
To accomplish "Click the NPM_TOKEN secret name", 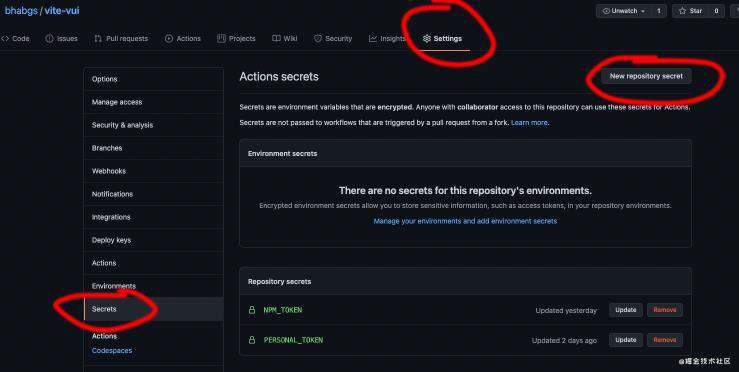I will click(283, 310).
